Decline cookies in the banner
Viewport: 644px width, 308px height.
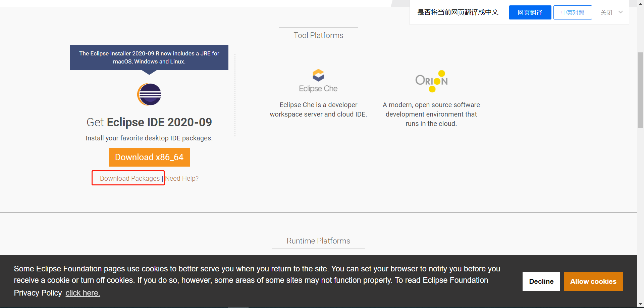pos(541,281)
